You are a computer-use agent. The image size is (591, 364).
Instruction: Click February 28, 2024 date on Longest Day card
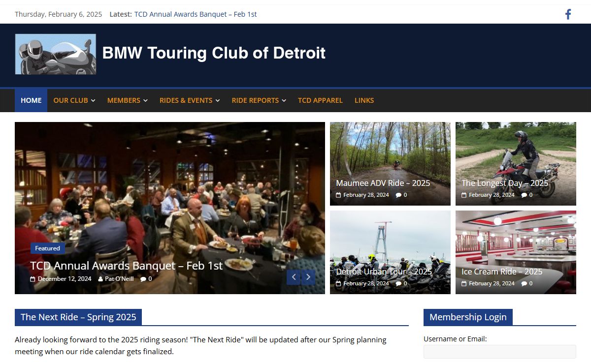pyautogui.click(x=492, y=195)
